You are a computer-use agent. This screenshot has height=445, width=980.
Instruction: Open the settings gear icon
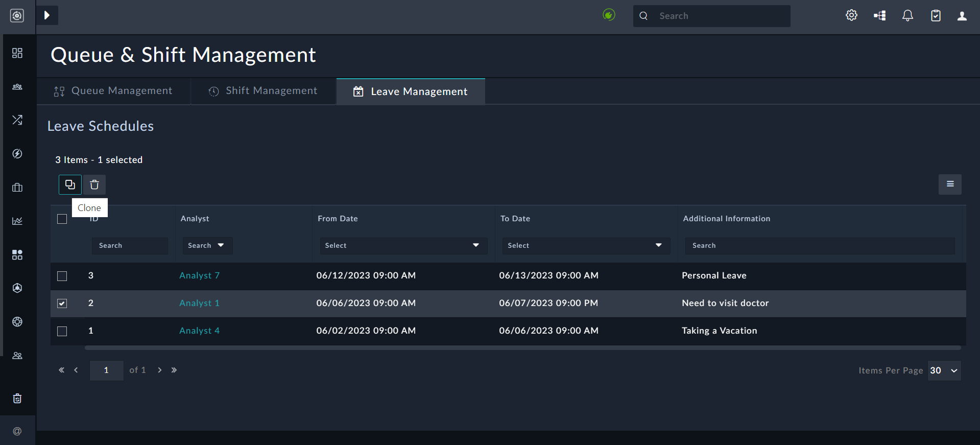(x=851, y=16)
